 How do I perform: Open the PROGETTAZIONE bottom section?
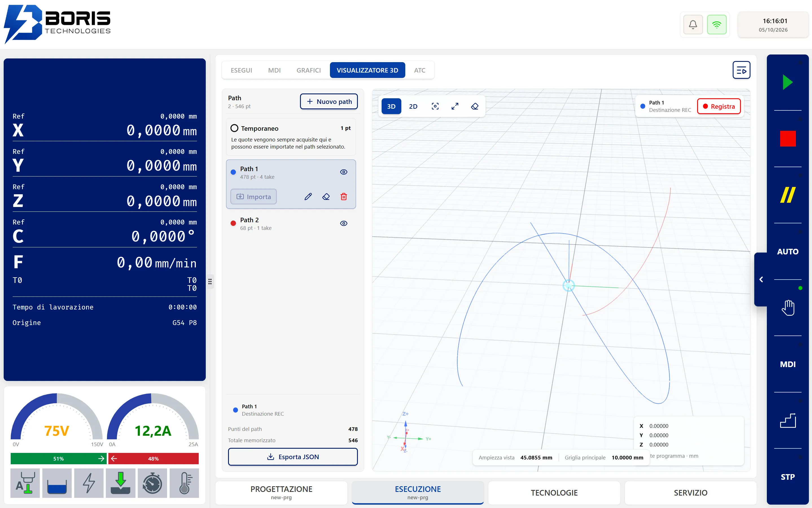(281, 492)
